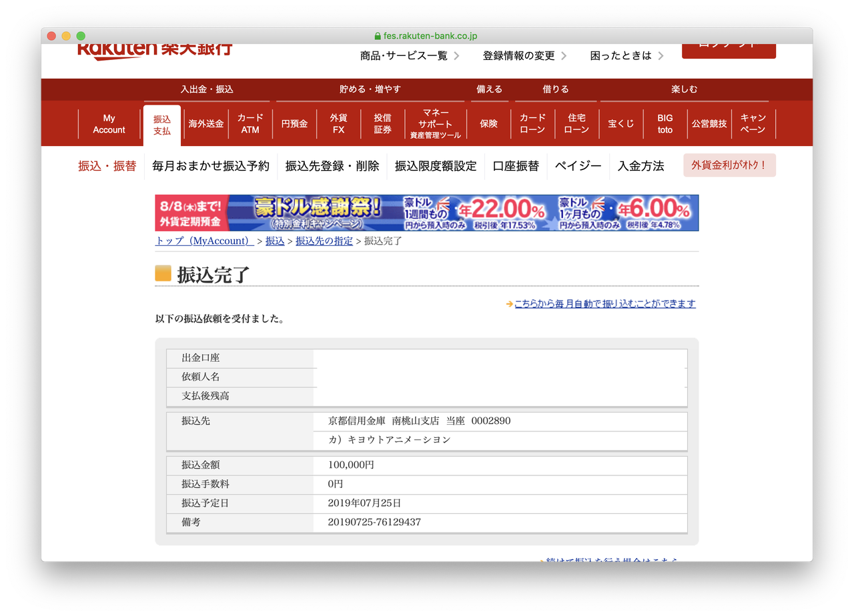Click the amount 100,000円

(351, 465)
